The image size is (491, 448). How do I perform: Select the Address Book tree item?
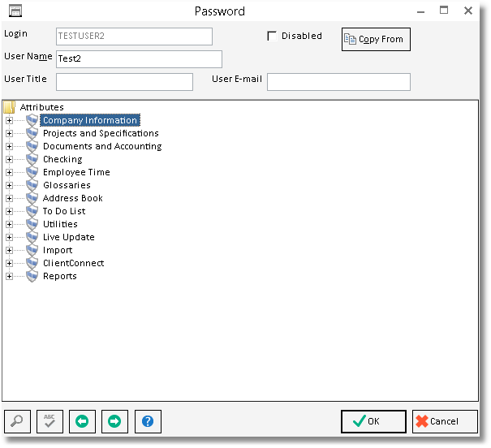coord(73,198)
